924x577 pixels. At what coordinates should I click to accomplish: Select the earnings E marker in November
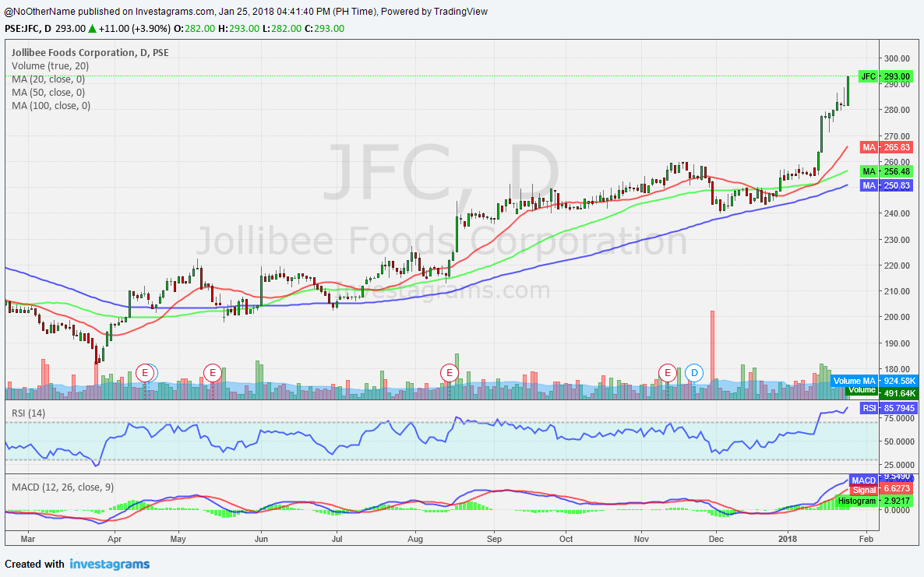[667, 373]
